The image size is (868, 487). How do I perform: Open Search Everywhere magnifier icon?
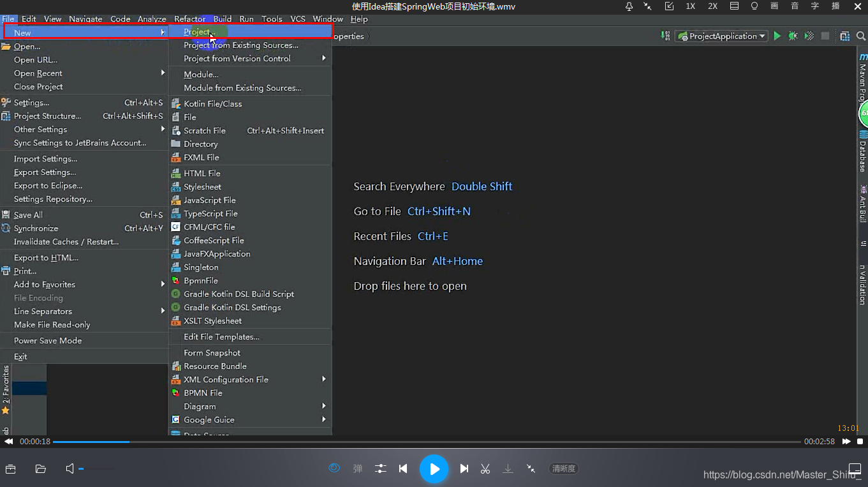[x=861, y=36]
